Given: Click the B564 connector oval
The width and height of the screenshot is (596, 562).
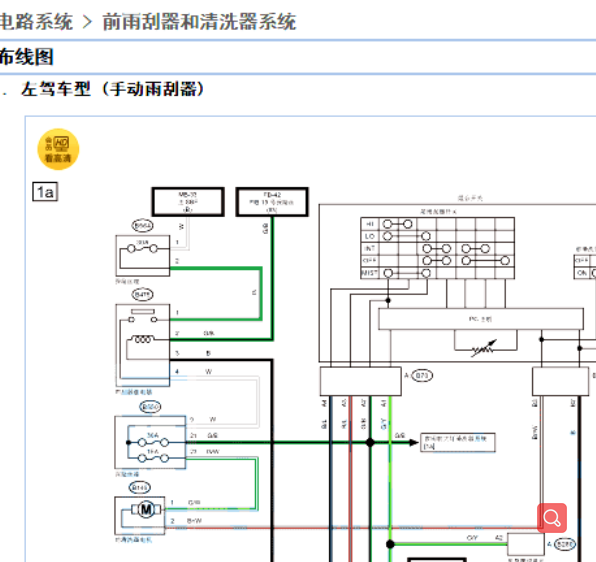Looking at the screenshot, I should (143, 226).
